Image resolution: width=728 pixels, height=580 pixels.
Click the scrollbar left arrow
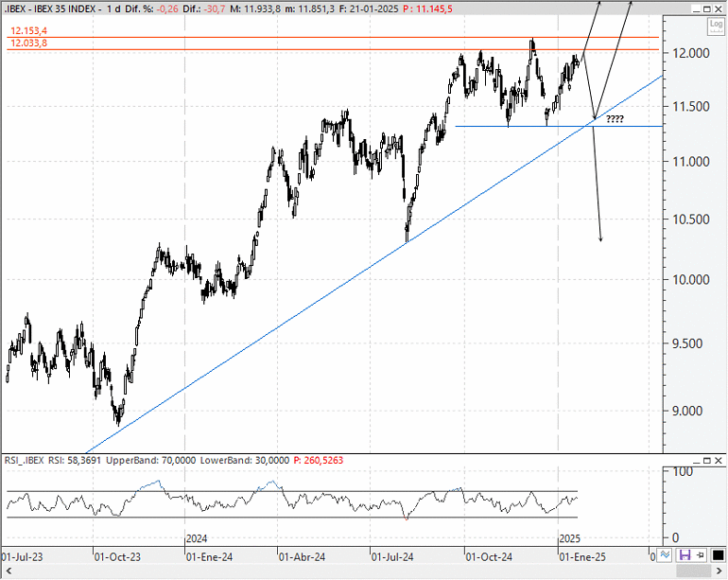point(8,571)
